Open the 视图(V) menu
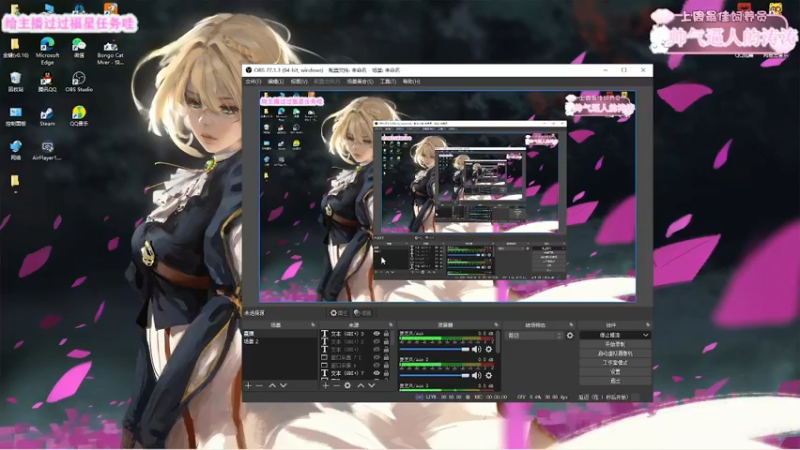Screen dimensions: 800x450 tap(299, 82)
